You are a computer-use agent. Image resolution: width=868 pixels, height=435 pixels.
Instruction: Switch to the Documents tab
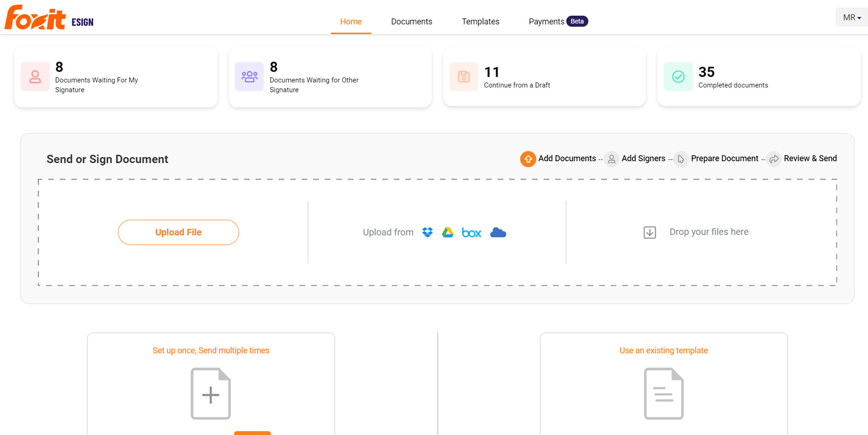click(412, 22)
